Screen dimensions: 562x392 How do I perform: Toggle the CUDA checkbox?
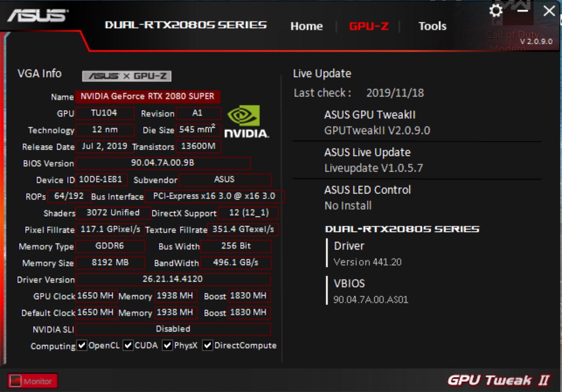[x=128, y=345]
